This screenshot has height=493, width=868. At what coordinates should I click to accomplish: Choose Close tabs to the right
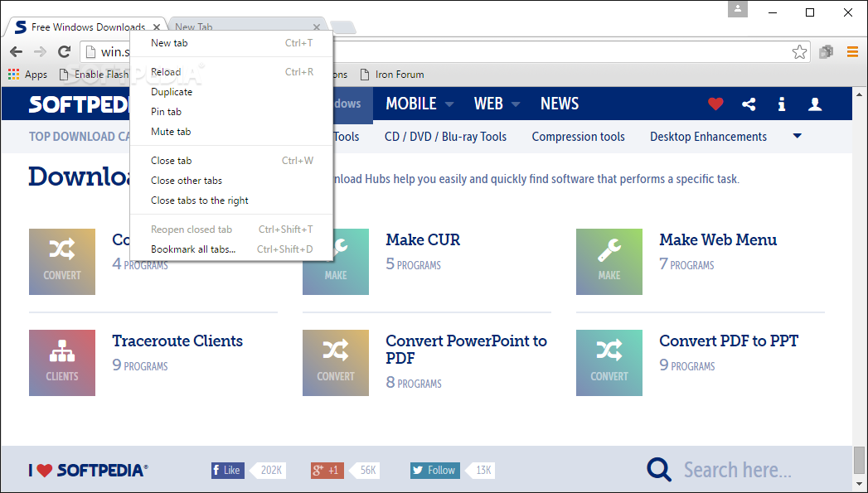[231, 201]
